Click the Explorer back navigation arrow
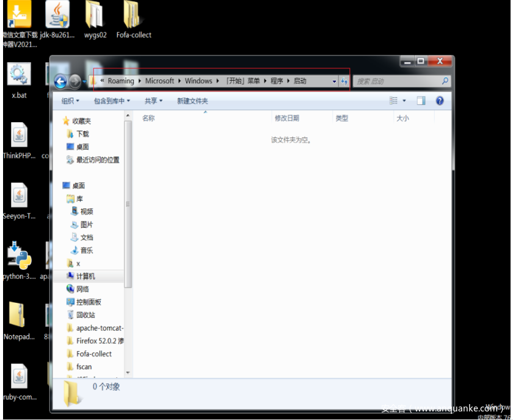513x420 pixels. pos(60,81)
